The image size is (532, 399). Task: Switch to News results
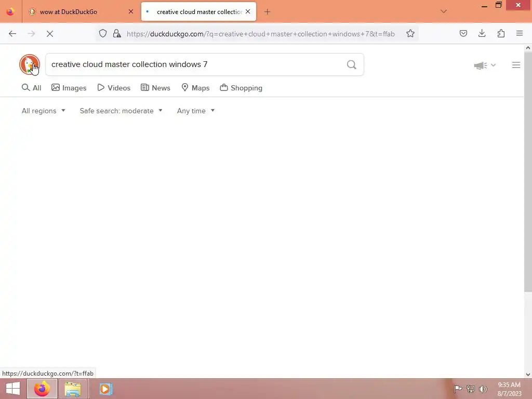click(155, 88)
